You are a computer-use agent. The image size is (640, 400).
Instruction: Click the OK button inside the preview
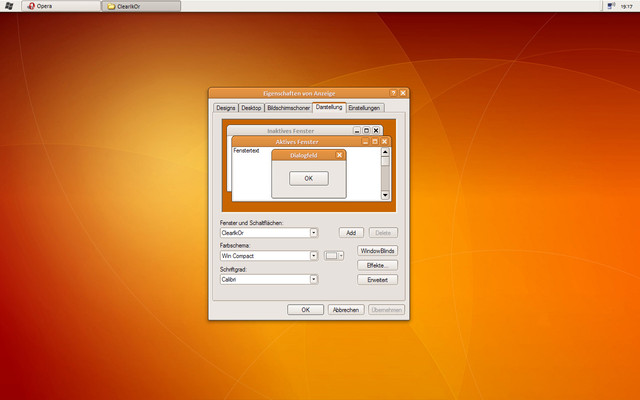(309, 178)
